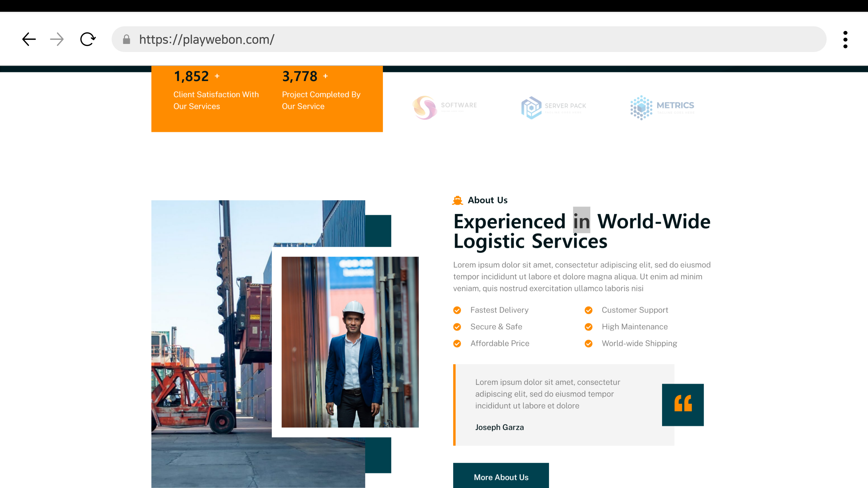Open the three-dot browser menu

tap(845, 39)
